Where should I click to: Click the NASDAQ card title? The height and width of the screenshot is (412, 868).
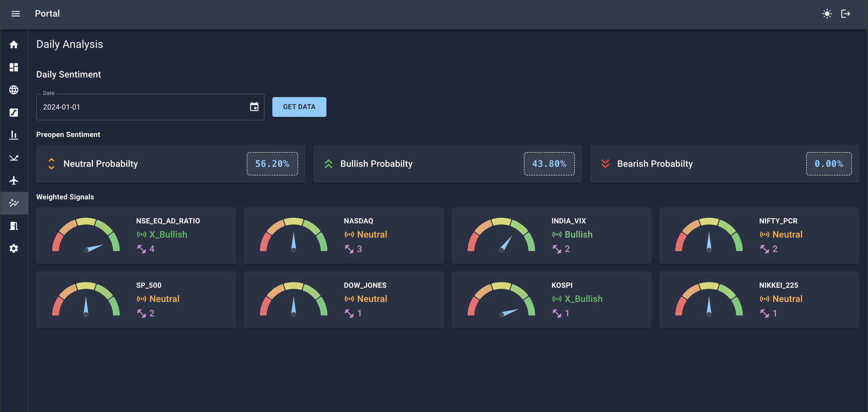pyautogui.click(x=359, y=221)
